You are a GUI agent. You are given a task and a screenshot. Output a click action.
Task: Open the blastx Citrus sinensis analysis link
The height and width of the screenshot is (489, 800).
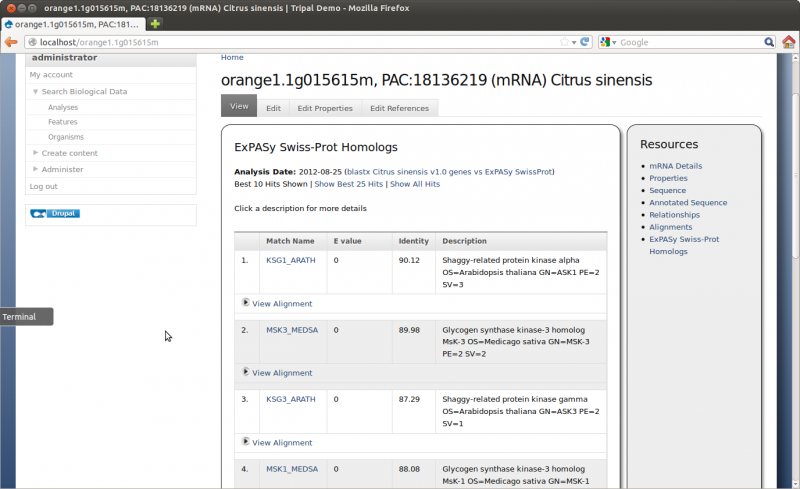tap(449, 172)
